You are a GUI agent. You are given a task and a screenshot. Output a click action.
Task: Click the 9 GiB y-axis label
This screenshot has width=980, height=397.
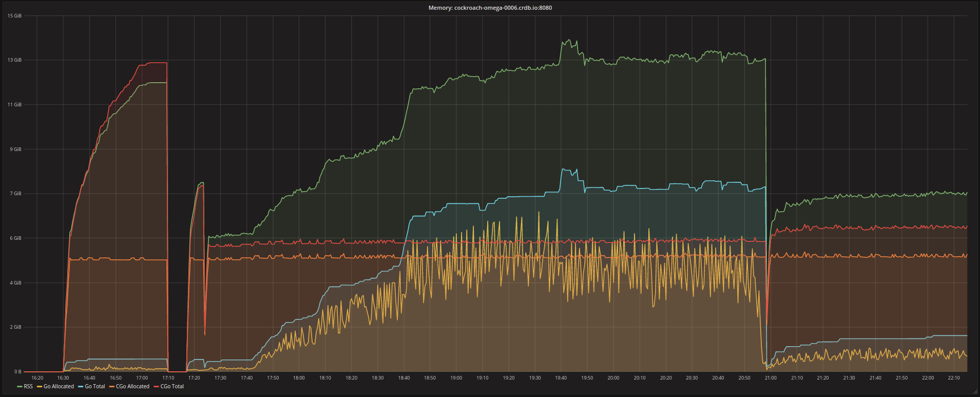click(15, 149)
